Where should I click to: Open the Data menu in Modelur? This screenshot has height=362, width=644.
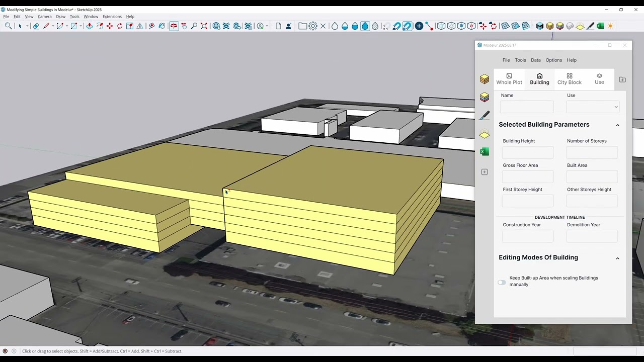[536, 60]
